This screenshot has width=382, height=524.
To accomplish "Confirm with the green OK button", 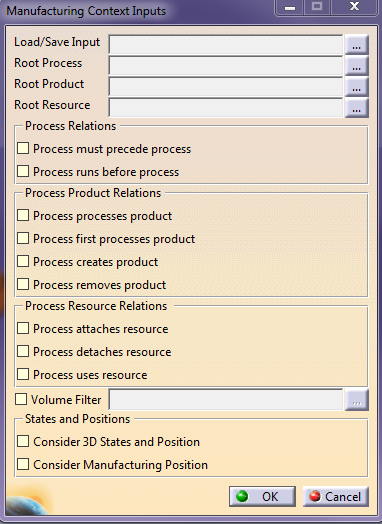I will click(262, 496).
